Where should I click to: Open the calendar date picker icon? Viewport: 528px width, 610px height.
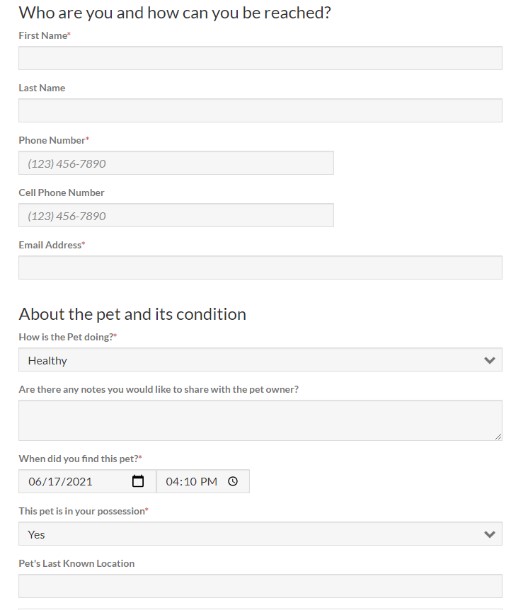point(138,481)
